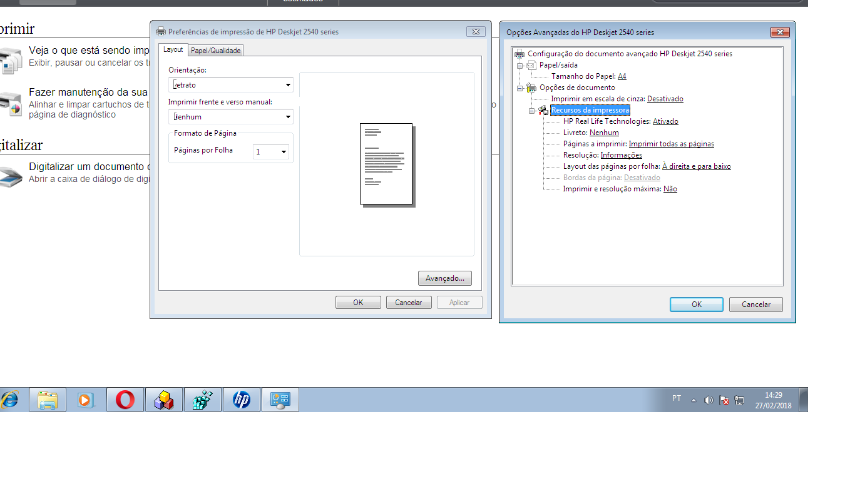
Task: Click the printer queue icon beside 'Veja o que está sendo'
Action: (x=11, y=60)
